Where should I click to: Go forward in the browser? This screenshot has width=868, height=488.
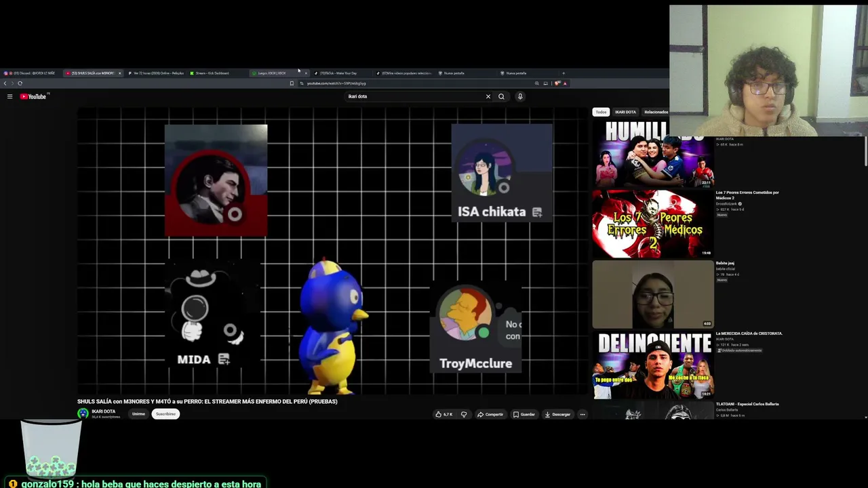(12, 83)
